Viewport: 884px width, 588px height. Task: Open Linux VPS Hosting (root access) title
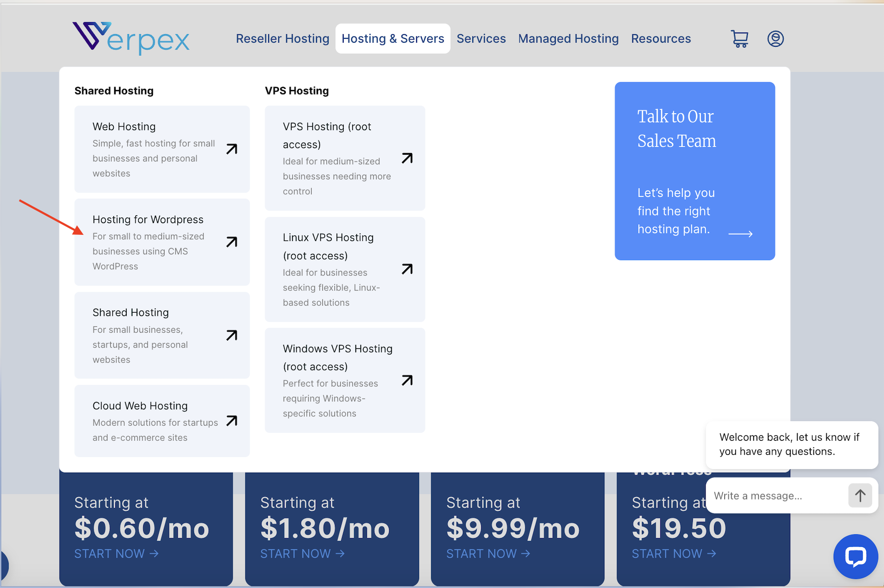tap(328, 246)
